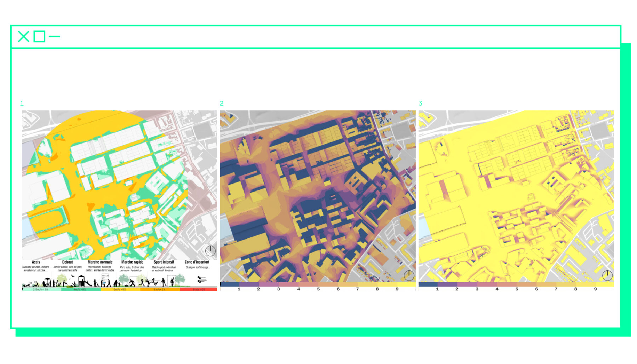Click the 'Assis' legend heading

(x=36, y=262)
